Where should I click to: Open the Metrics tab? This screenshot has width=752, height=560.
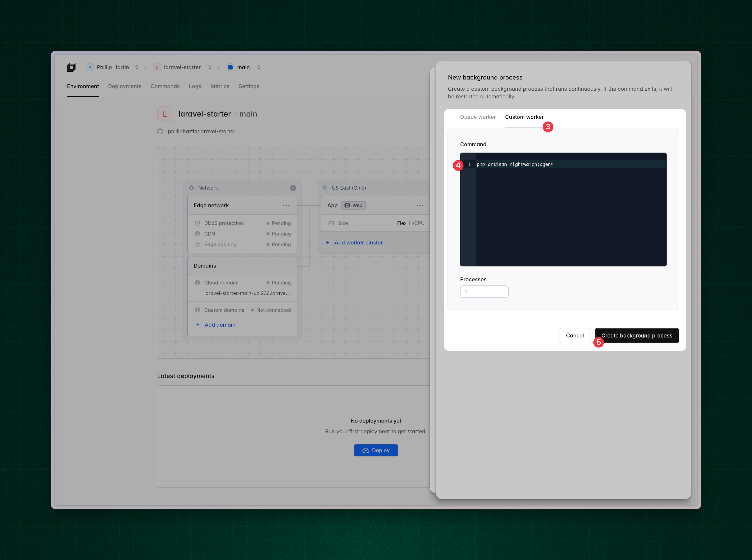click(220, 86)
